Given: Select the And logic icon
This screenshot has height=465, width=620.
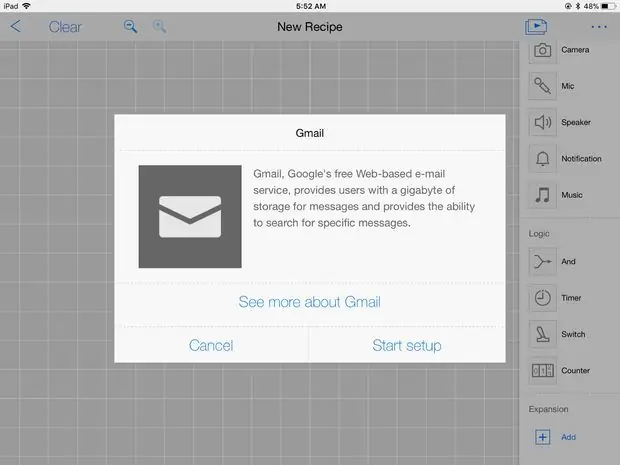Looking at the screenshot, I should click(542, 261).
